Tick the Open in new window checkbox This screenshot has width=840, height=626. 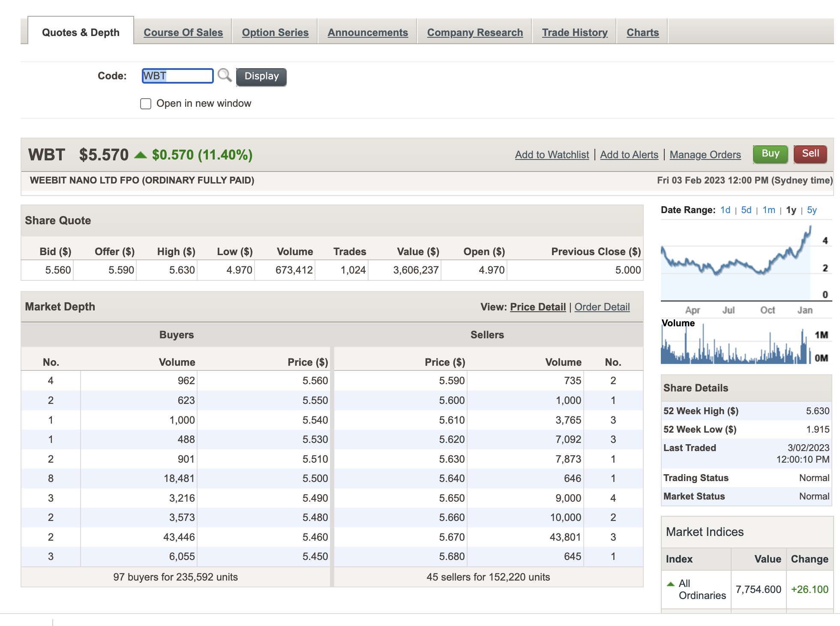tap(146, 104)
